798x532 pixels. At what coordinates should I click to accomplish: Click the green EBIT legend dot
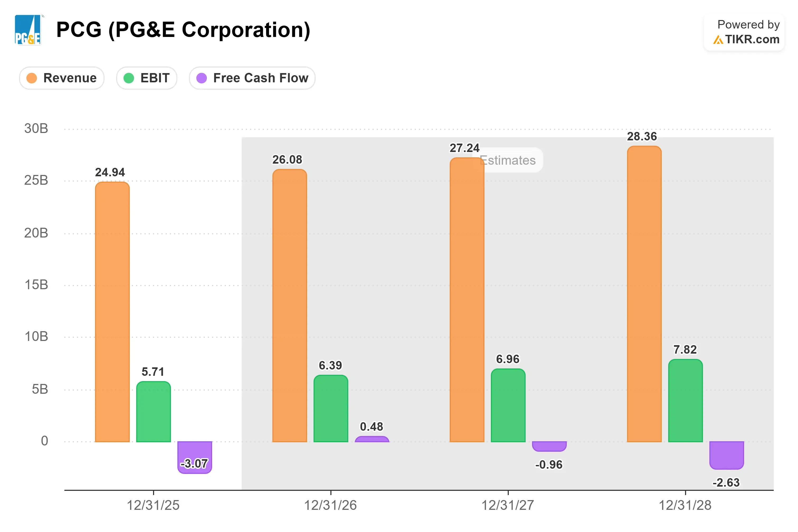coord(129,78)
